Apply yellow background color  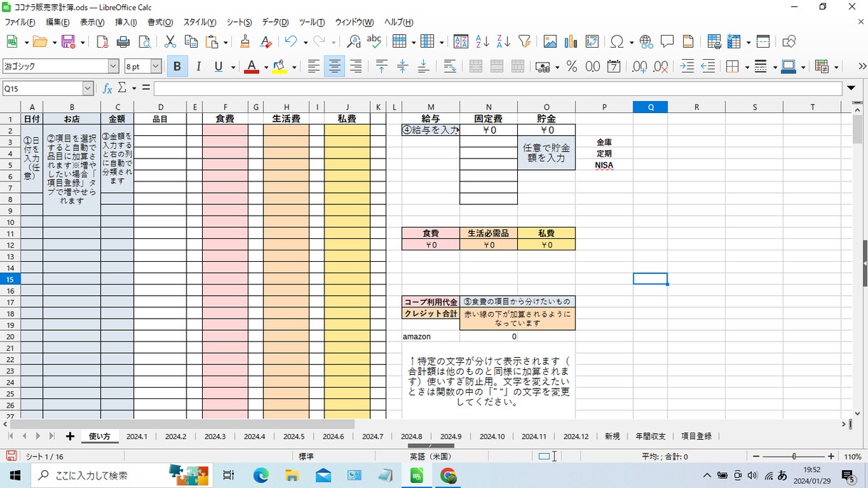pyautogui.click(x=279, y=67)
